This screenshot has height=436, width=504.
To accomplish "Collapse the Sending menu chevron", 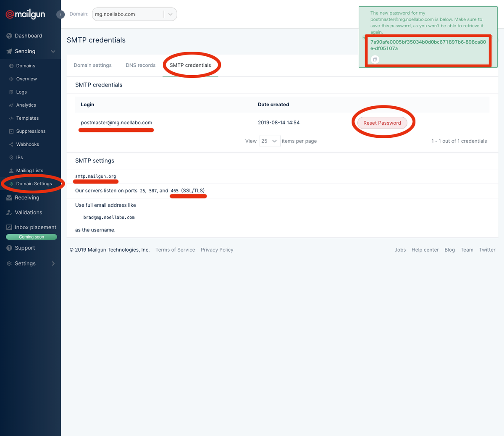I will click(x=53, y=52).
